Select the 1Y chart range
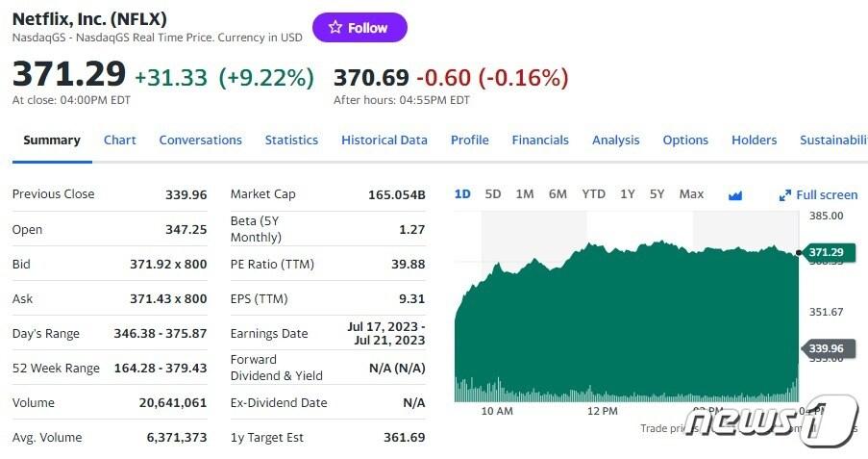The image size is (868, 459). click(x=628, y=194)
